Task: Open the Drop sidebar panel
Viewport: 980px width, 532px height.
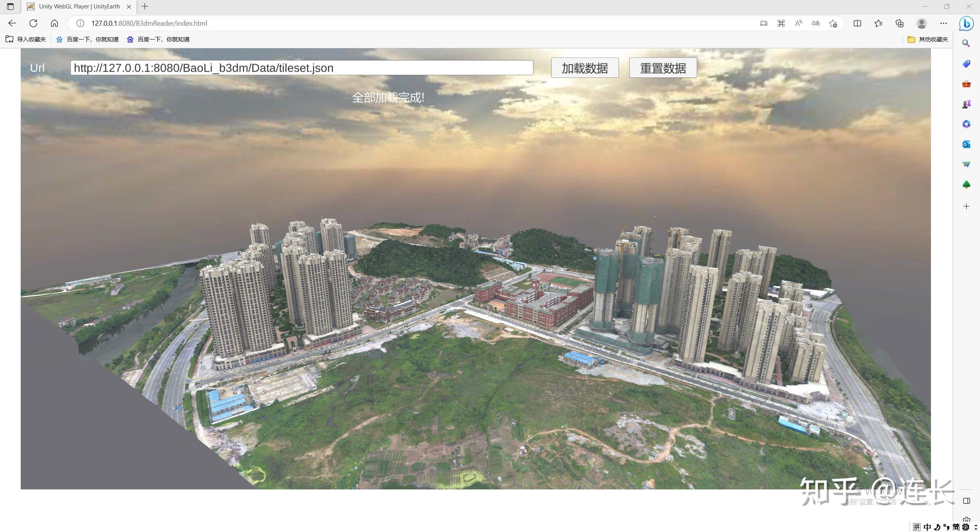Action: 966,164
